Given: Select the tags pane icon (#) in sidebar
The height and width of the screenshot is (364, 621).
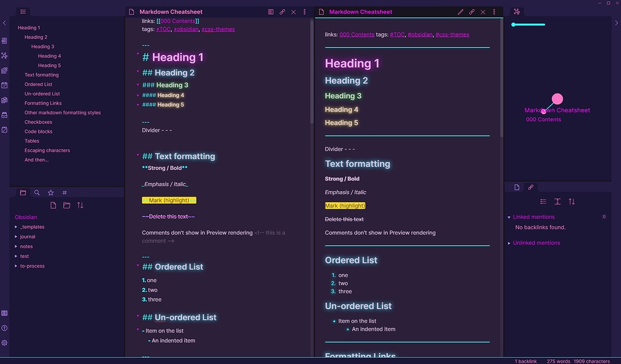Looking at the screenshot, I should click(x=64, y=192).
